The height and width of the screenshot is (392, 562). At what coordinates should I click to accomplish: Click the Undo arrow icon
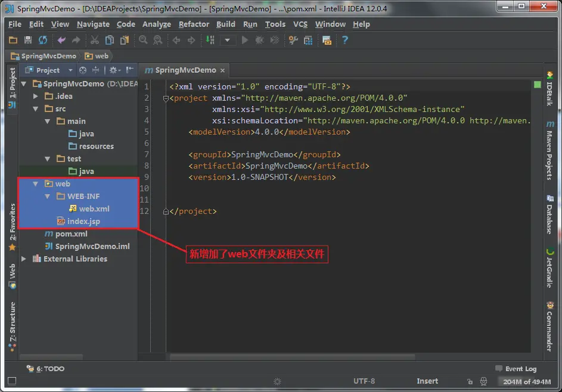click(x=61, y=40)
